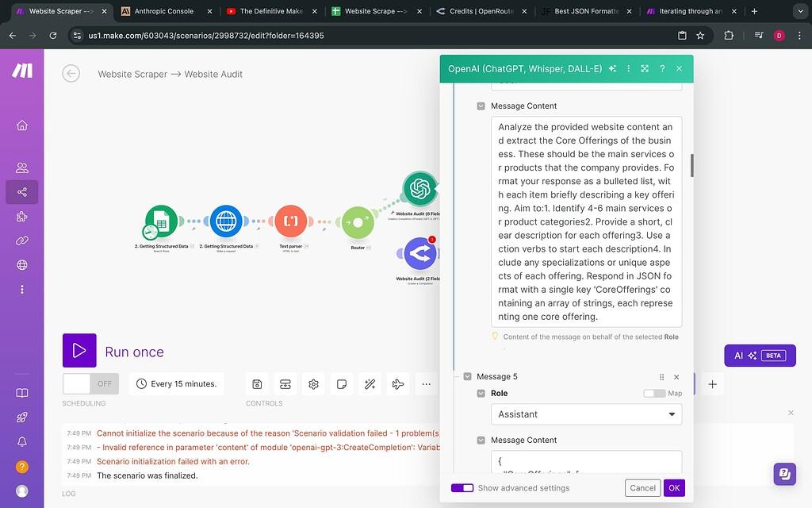Select OpenAI Website Audit module node
The height and width of the screenshot is (508, 812).
pyautogui.click(x=420, y=188)
